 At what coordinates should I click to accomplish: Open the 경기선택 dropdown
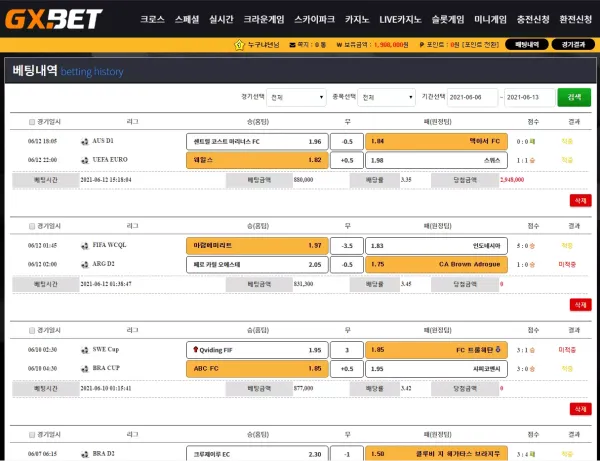click(297, 98)
